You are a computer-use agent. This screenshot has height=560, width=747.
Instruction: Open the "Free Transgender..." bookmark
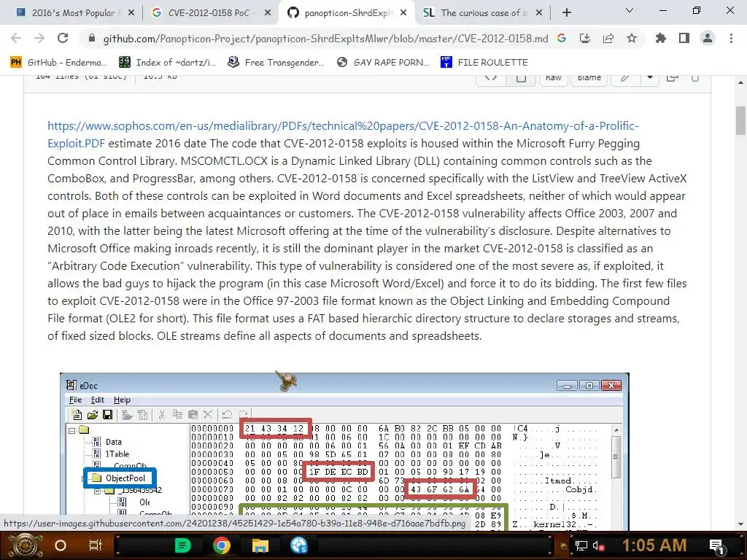click(276, 63)
